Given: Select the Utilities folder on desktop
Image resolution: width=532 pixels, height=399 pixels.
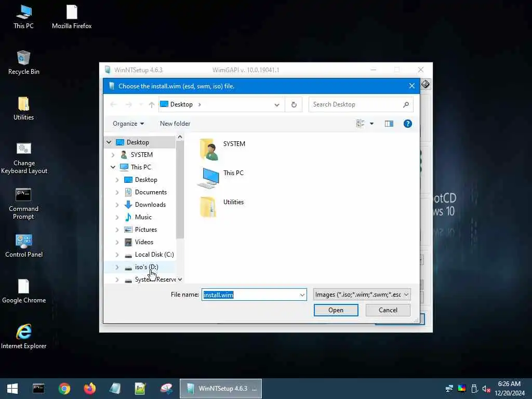Looking at the screenshot, I should [23, 109].
